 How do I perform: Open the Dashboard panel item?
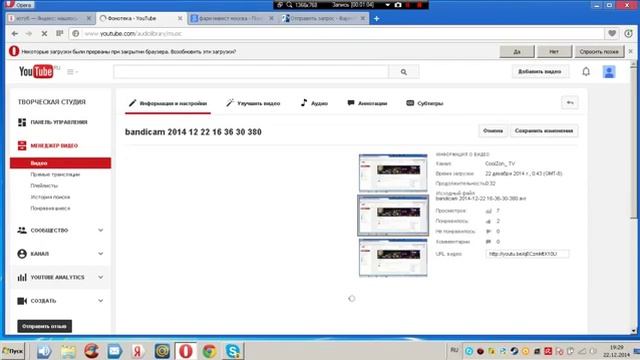pyautogui.click(x=60, y=122)
